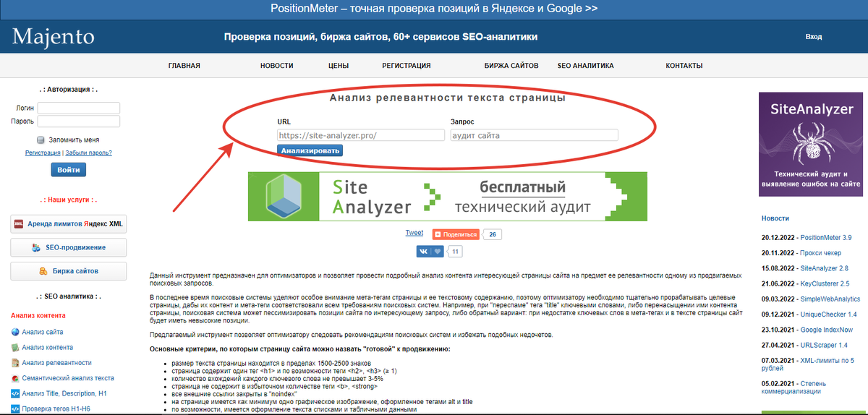868x415 pixels.
Task: Open ГЛАВНАЯ in the navigation menu
Action: (x=184, y=66)
